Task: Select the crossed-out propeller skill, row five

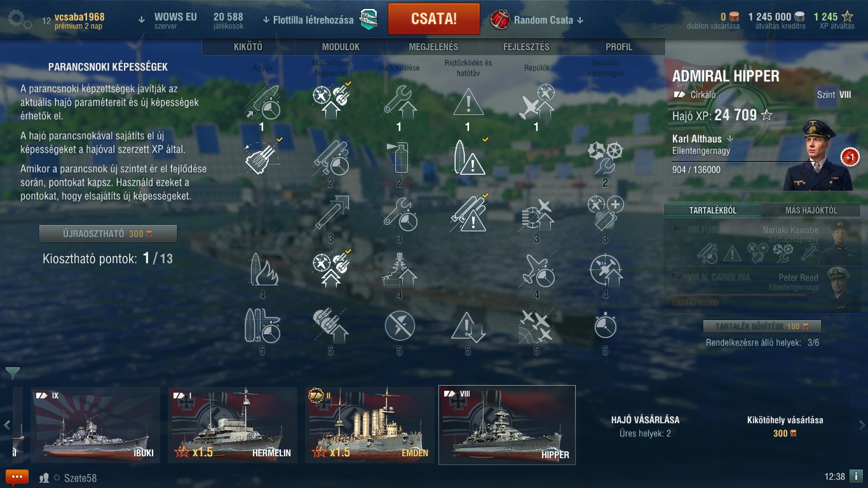Action: (399, 326)
